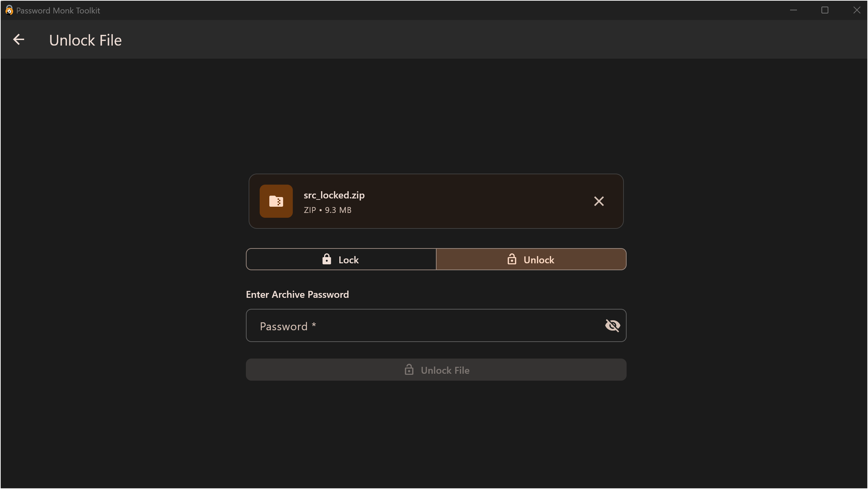Click the Password Monk Toolkit logo icon
The height and width of the screenshot is (489, 868).
[x=9, y=10]
